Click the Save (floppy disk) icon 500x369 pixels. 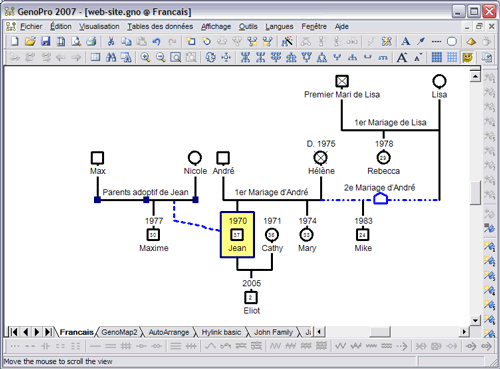coord(46,42)
